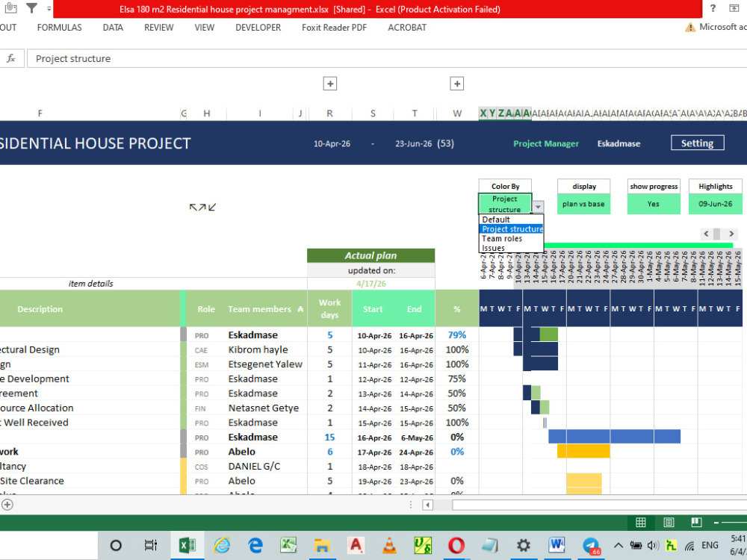Image resolution: width=747 pixels, height=560 pixels.
Task: Click the Team members sort icon header
Action: tap(300, 309)
